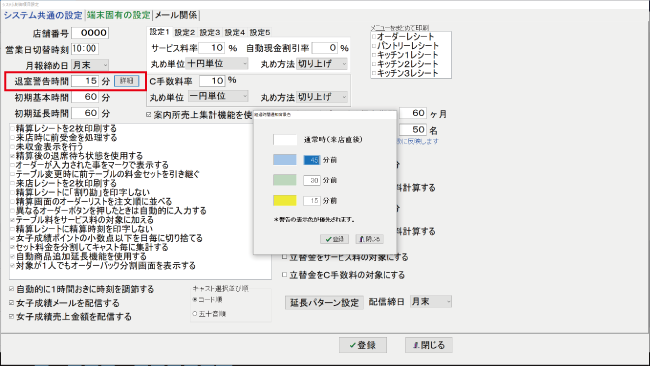Click the 詳細 button beside 退室警告時間
This screenshot has height=366, width=650.
pos(126,81)
